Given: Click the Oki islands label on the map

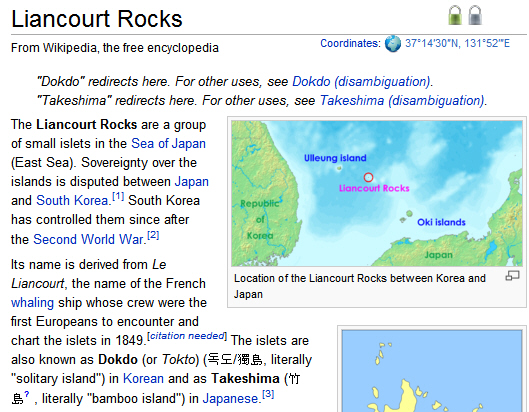Looking at the screenshot, I should click(441, 222).
